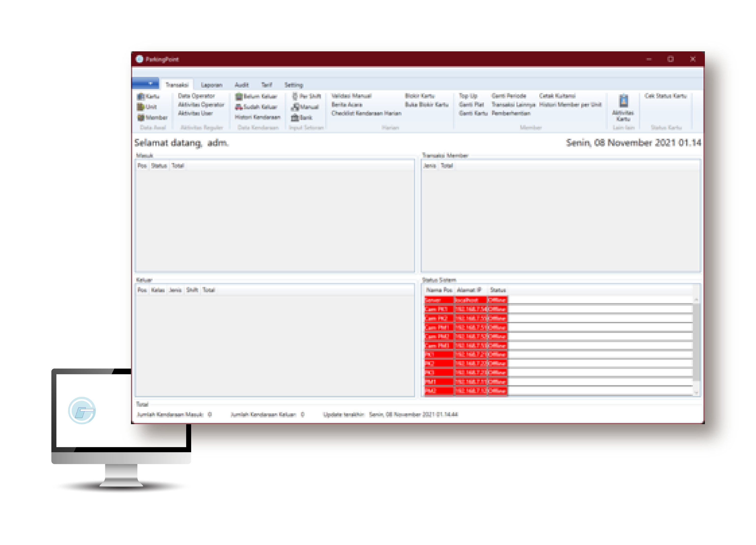This screenshot has width=756, height=545.
Task: Open member Top Up
Action: click(x=468, y=96)
